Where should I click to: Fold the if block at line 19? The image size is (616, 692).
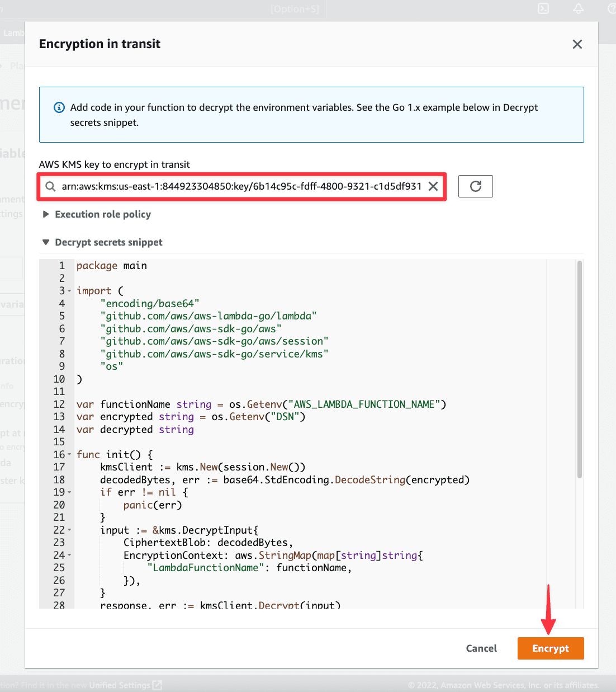(69, 492)
